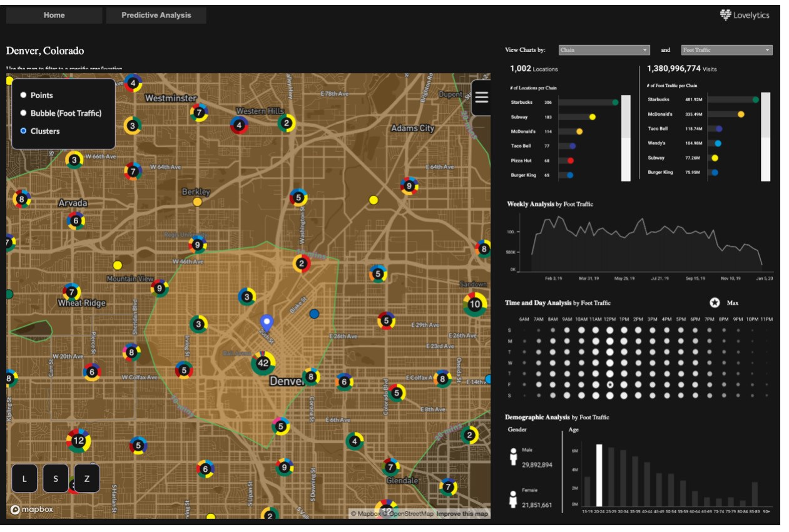The width and height of the screenshot is (789, 532).
Task: Click the cluster marker labeled 10
Action: (x=475, y=304)
